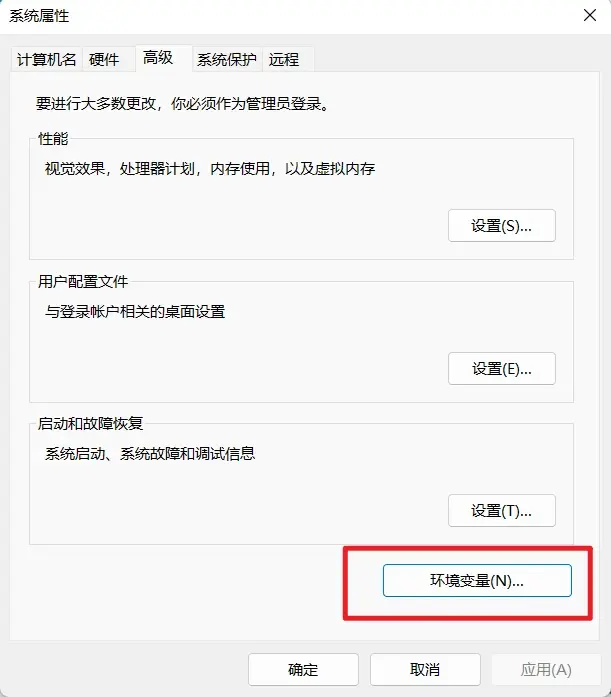This screenshot has width=611, height=697.
Task: Dismiss the dialog with 取消
Action: 425,669
